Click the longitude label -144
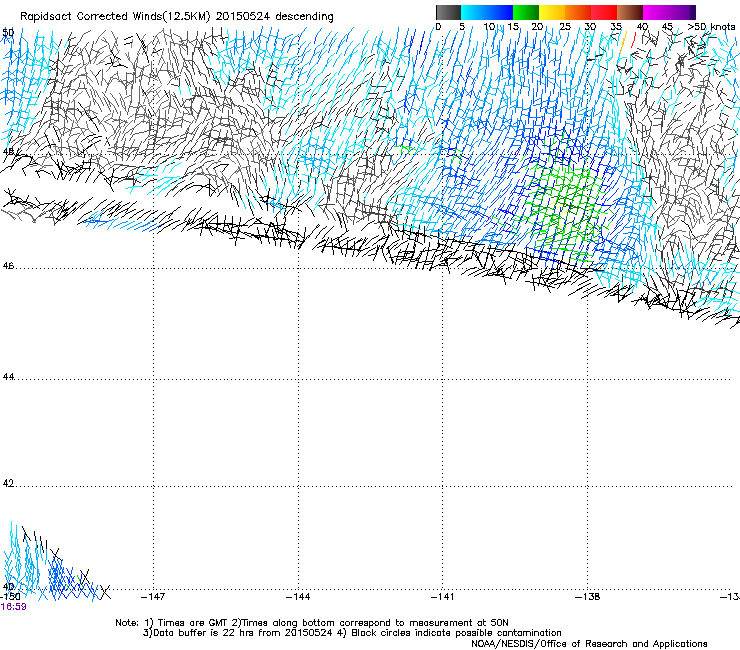The image size is (740, 650). 298,597
